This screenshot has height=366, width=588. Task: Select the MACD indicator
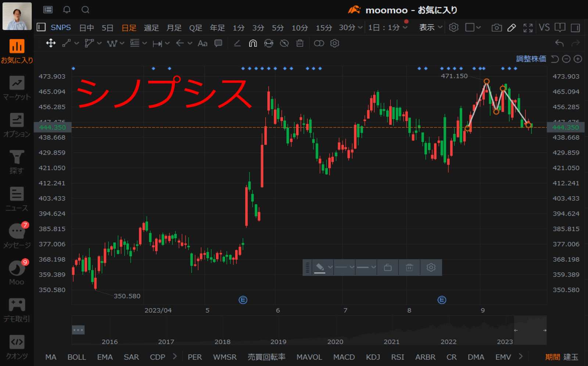(x=344, y=357)
